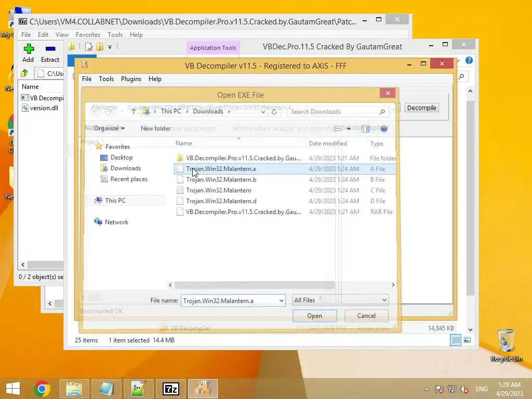Click 7-Zip's up-one-level folder icon
Image resolution: width=532 pixels, height=399 pixels.
[24, 73]
